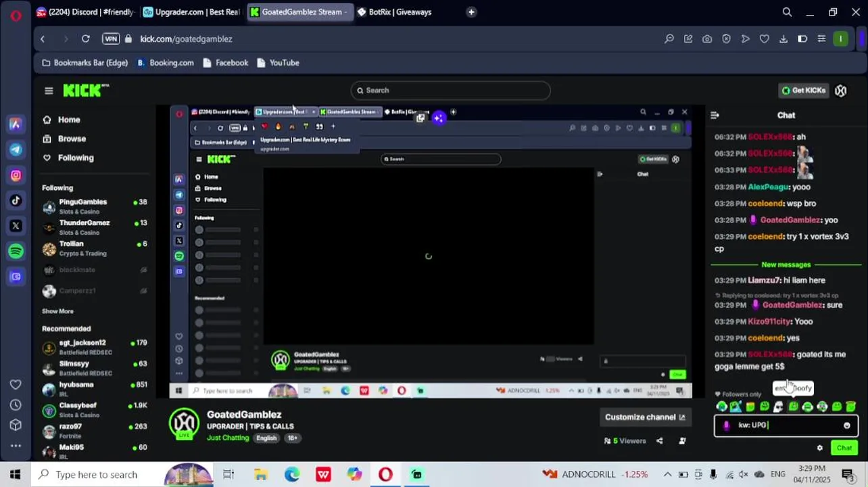Toggle the VPN badge in the address bar

point(111,39)
